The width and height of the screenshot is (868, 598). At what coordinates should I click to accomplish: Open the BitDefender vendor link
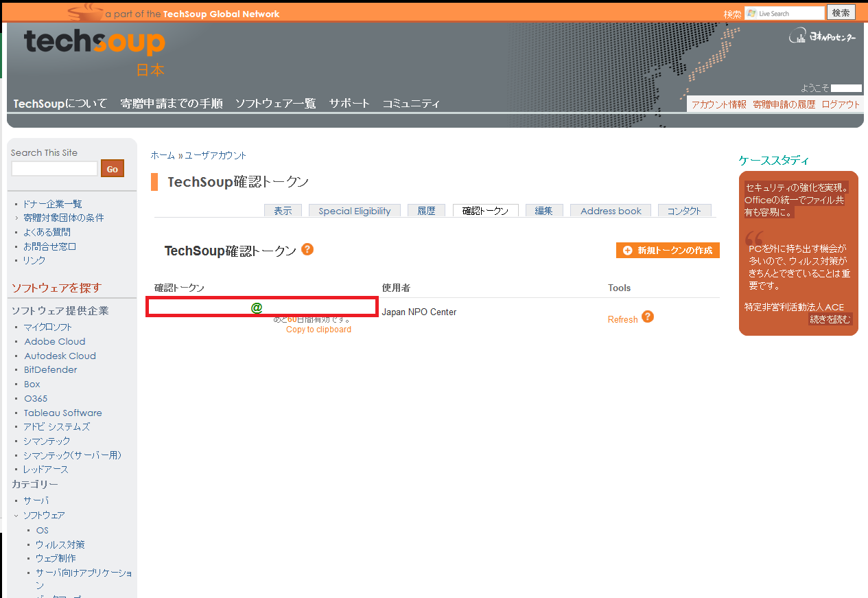[x=51, y=369]
